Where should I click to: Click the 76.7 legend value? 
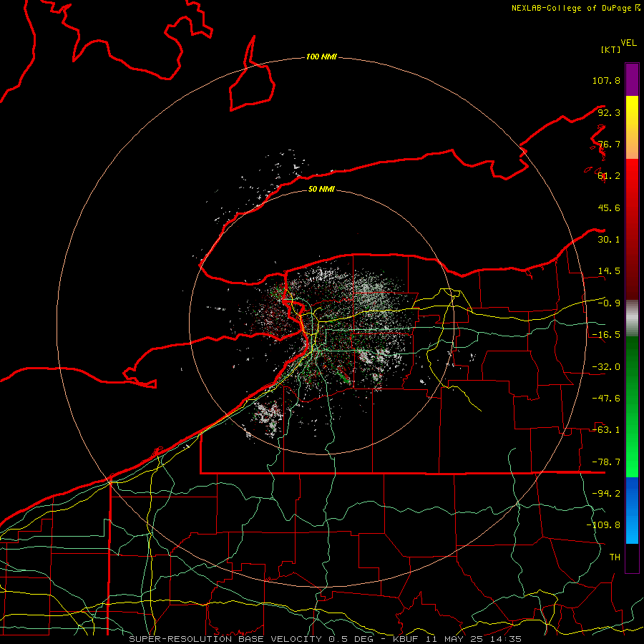(x=609, y=144)
